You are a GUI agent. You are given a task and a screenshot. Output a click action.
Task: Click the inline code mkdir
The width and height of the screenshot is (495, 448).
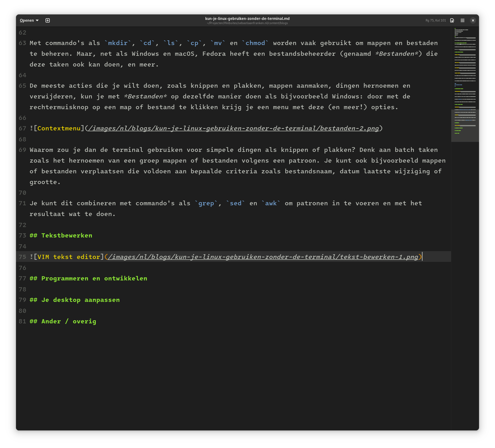[x=118, y=43]
